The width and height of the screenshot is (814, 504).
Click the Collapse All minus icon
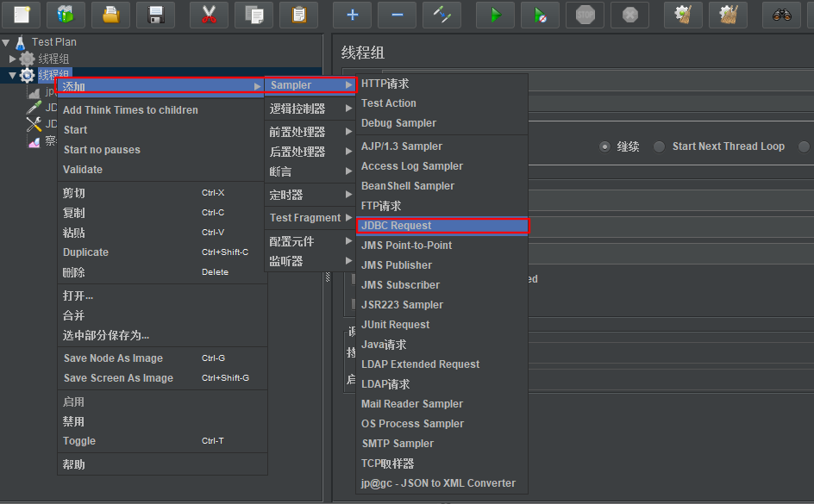pos(398,14)
